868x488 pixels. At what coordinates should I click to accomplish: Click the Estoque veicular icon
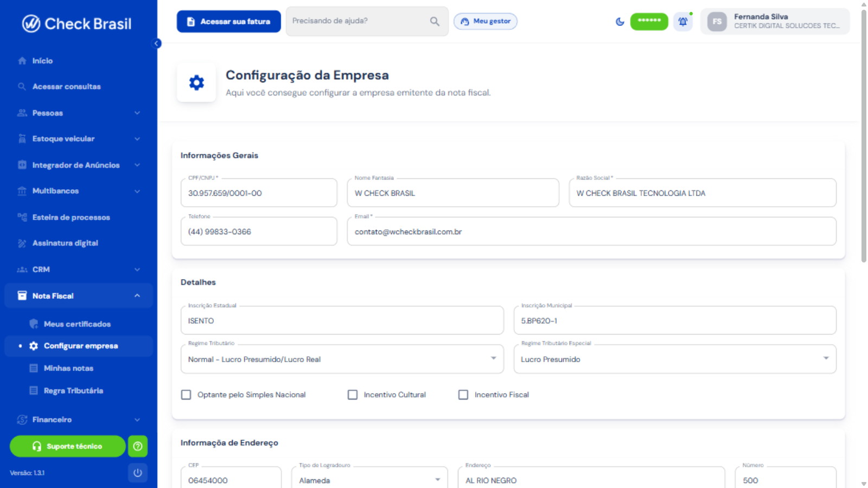click(x=22, y=139)
